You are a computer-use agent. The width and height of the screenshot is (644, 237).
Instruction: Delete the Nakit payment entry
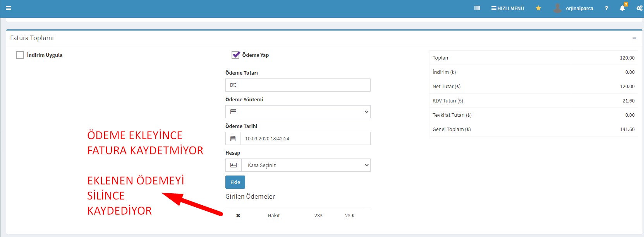238,216
